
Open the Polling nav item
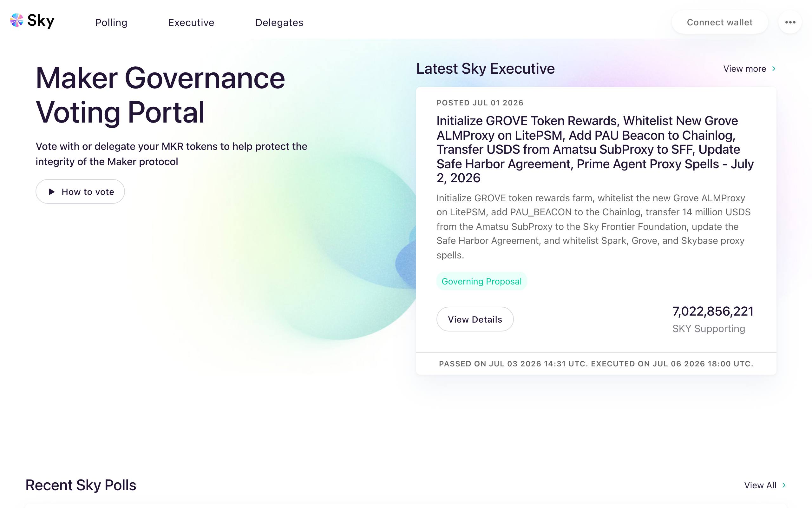pos(111,23)
